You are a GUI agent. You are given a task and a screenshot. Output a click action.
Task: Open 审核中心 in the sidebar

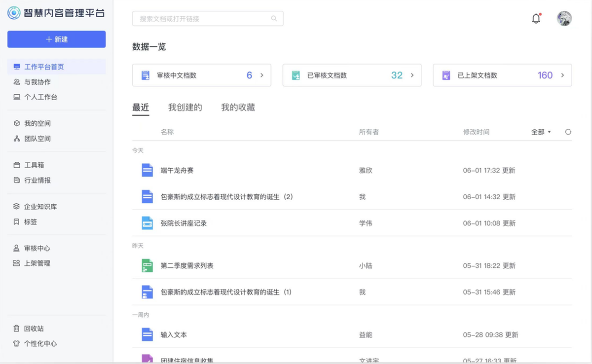pos(37,248)
